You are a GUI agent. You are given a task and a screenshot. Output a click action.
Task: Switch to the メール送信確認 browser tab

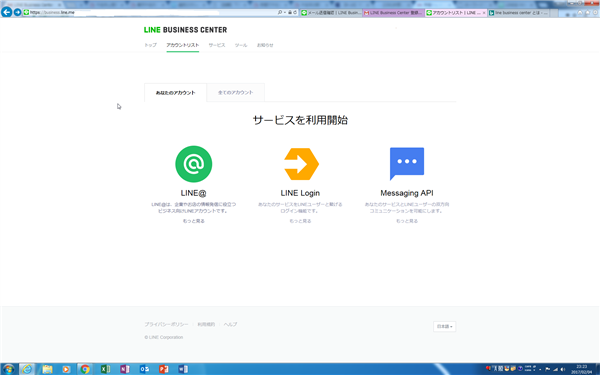coord(331,13)
